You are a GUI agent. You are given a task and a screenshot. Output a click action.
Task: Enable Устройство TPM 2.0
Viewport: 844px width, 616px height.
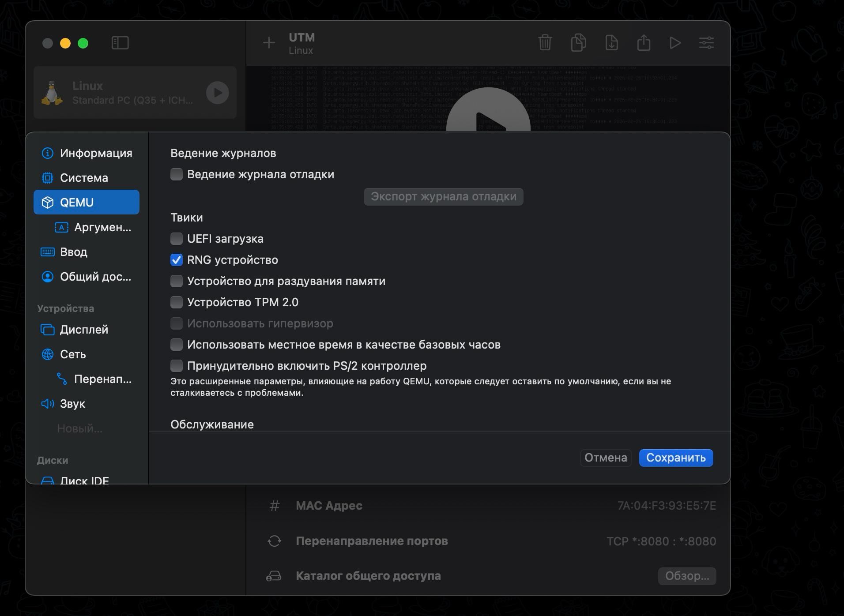pos(176,302)
